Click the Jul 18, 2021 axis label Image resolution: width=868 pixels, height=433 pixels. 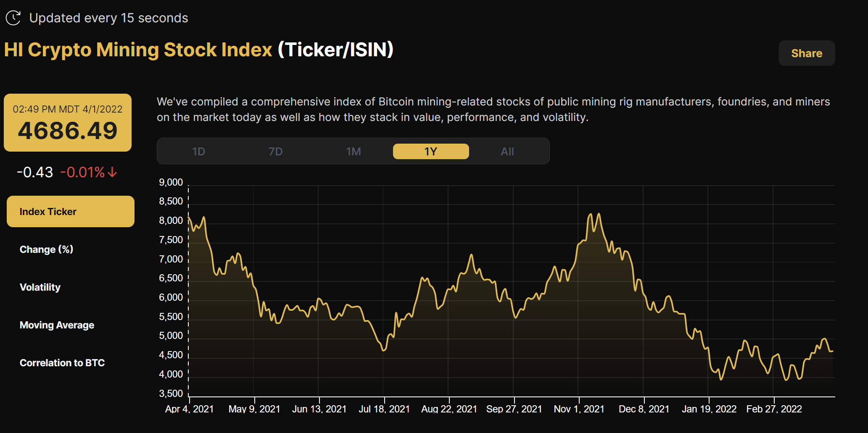pos(384,409)
